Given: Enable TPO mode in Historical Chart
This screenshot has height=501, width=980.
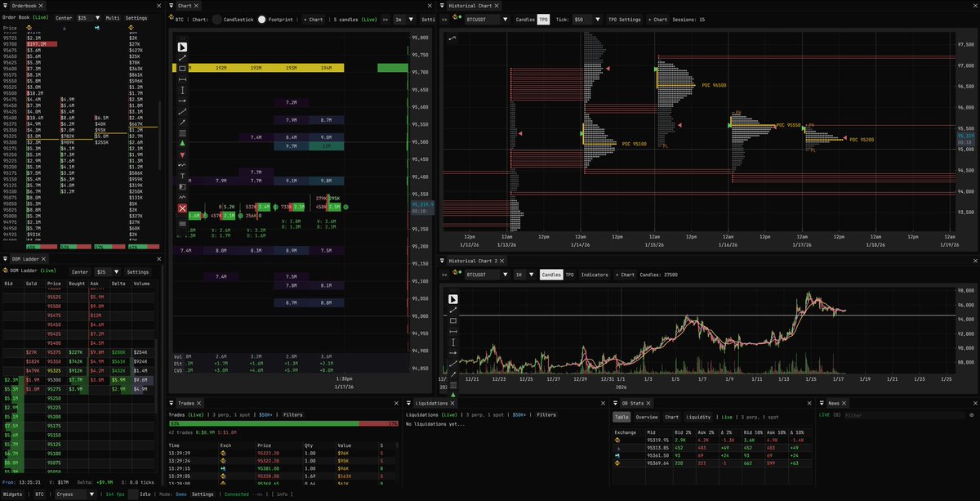Looking at the screenshot, I should point(543,19).
